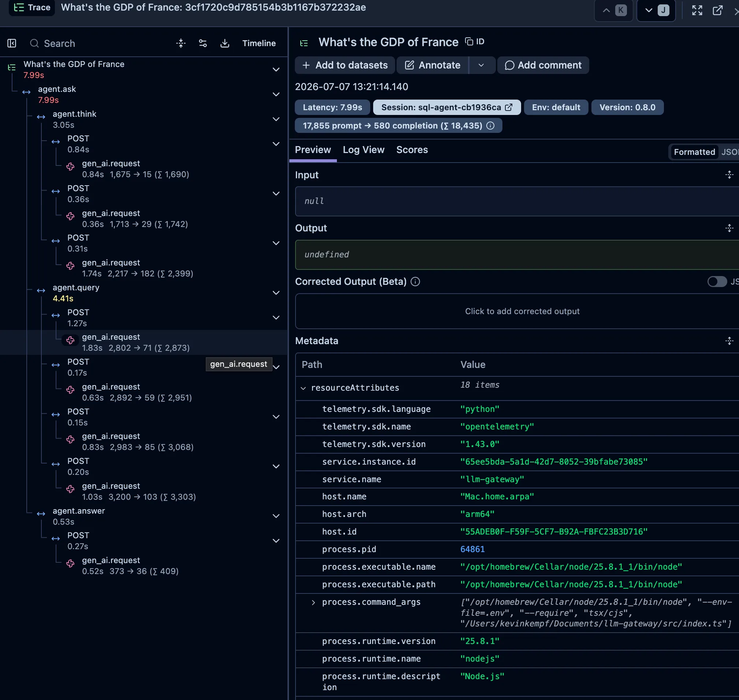Viewport: 739px width, 700px height.
Task: Select the POST 1.27s span
Action: 78,317
